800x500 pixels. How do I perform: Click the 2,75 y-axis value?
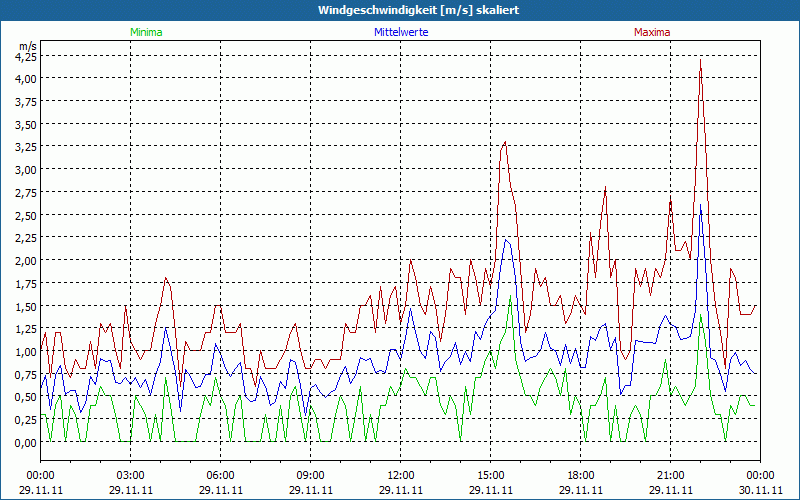click(x=26, y=192)
